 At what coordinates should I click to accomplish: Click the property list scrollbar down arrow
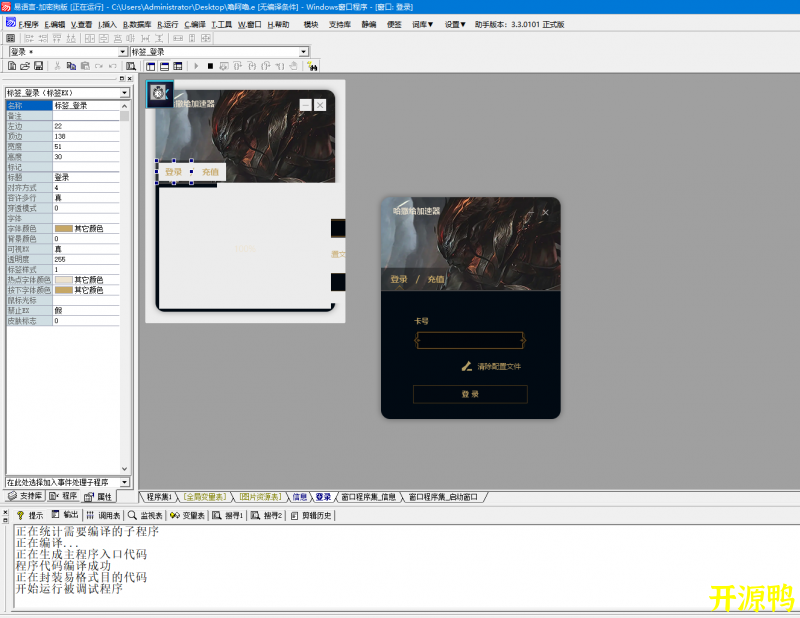pyautogui.click(x=124, y=468)
